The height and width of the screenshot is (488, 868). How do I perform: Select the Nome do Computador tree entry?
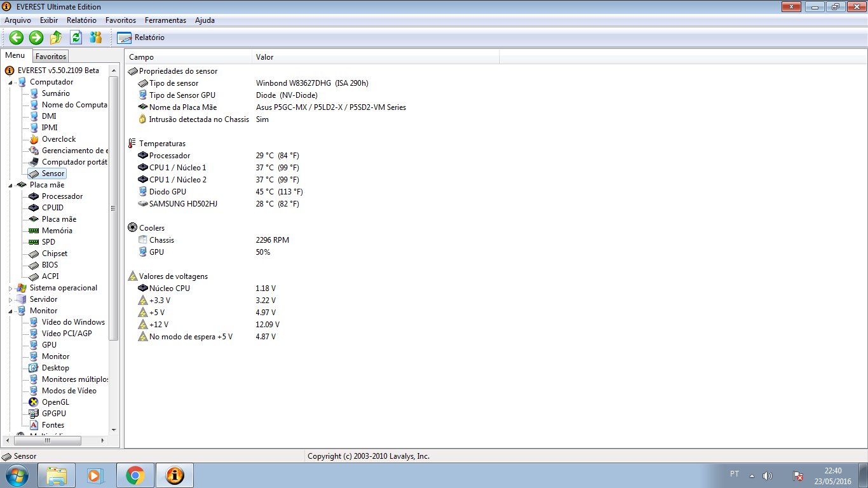[x=68, y=105]
